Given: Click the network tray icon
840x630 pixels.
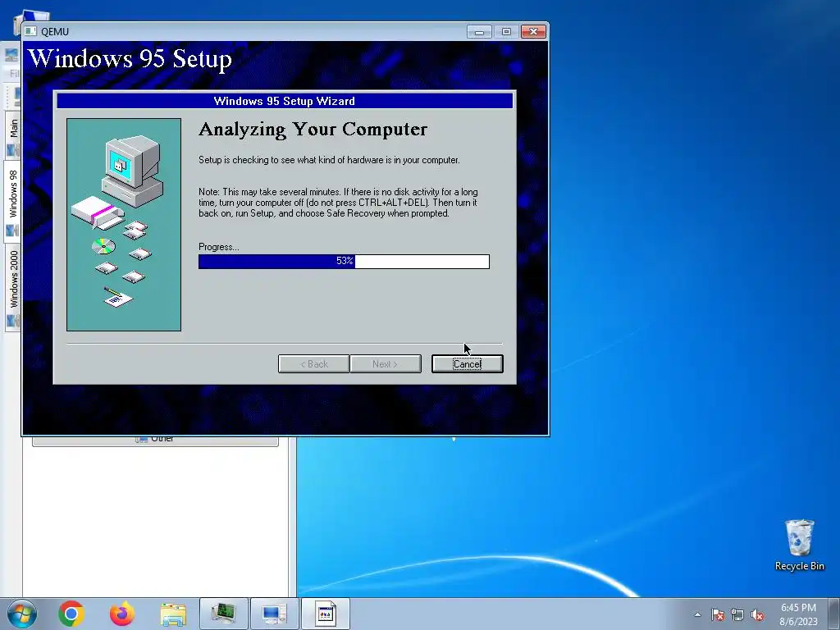Looking at the screenshot, I should pos(737,614).
